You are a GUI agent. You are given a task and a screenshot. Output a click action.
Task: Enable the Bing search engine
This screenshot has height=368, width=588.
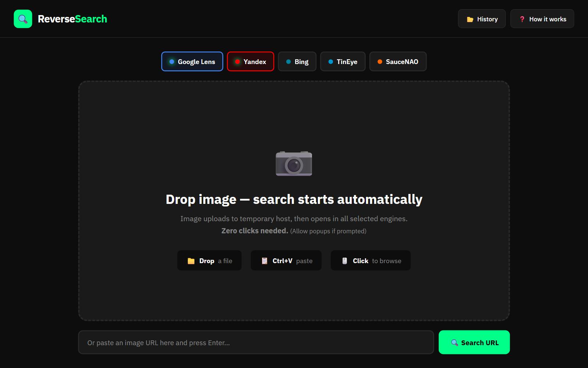tap(297, 61)
